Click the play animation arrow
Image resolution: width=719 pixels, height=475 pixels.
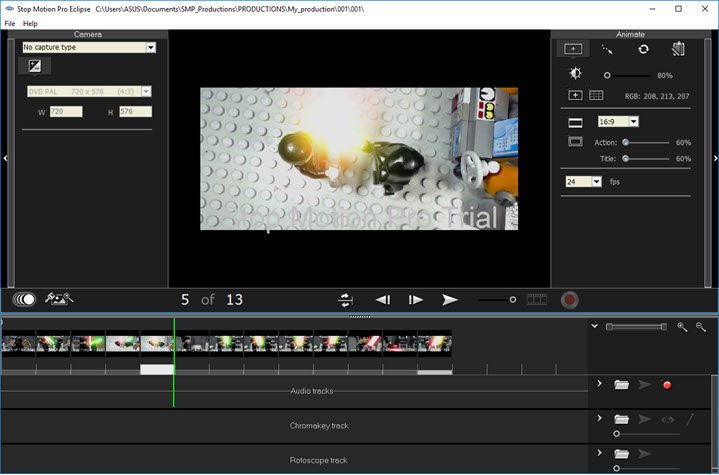click(x=450, y=299)
